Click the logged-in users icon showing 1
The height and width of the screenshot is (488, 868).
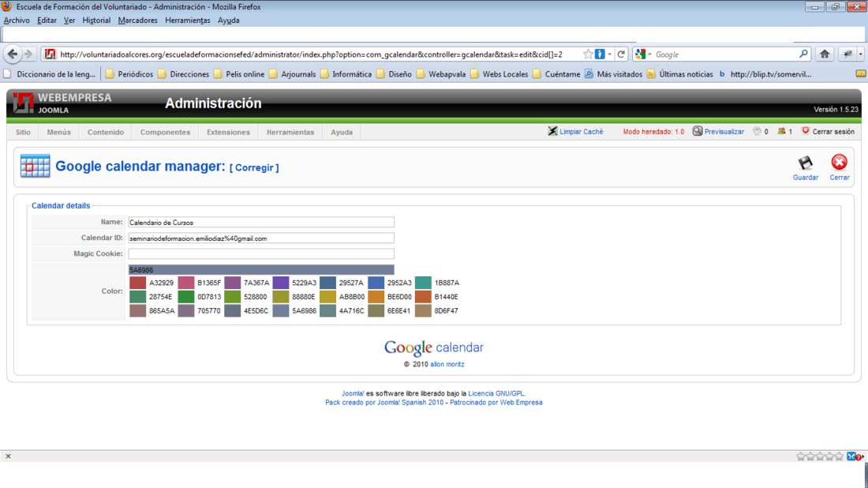781,131
